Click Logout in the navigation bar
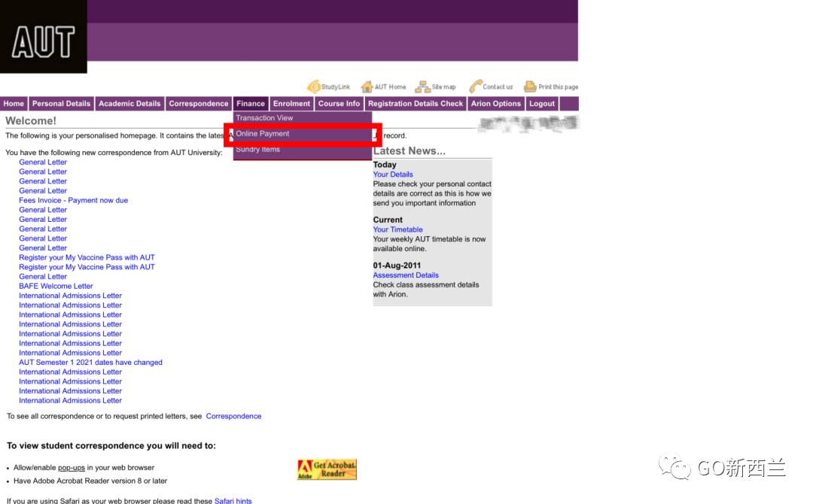 pyautogui.click(x=542, y=104)
